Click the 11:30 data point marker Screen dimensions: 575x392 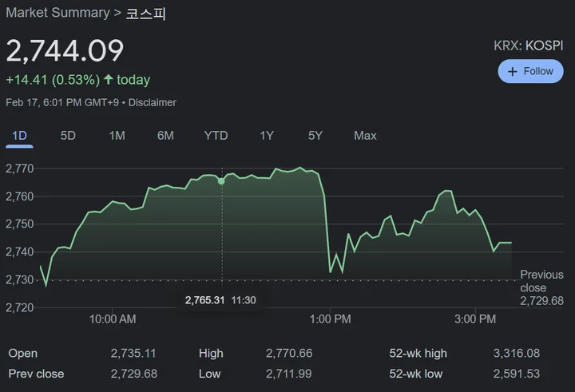(221, 181)
